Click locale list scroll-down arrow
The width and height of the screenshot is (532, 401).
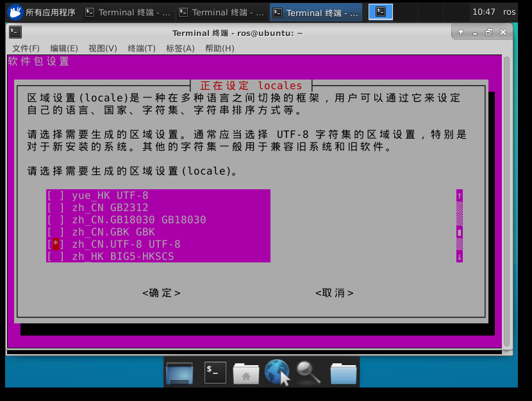[x=460, y=257]
